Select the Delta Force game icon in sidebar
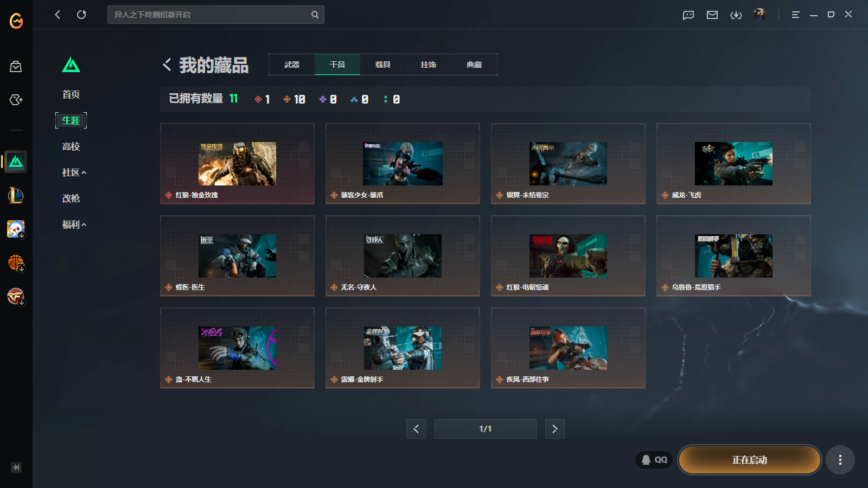The image size is (868, 488). click(16, 162)
